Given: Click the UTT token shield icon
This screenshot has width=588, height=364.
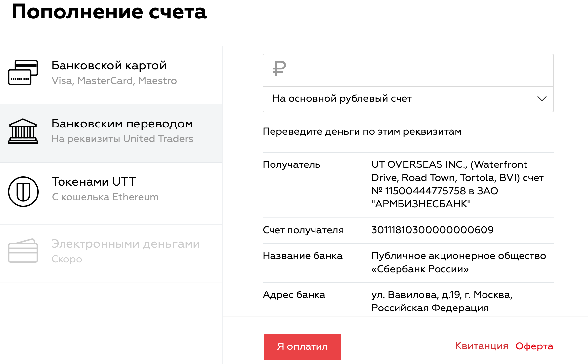Looking at the screenshot, I should coord(23,192).
